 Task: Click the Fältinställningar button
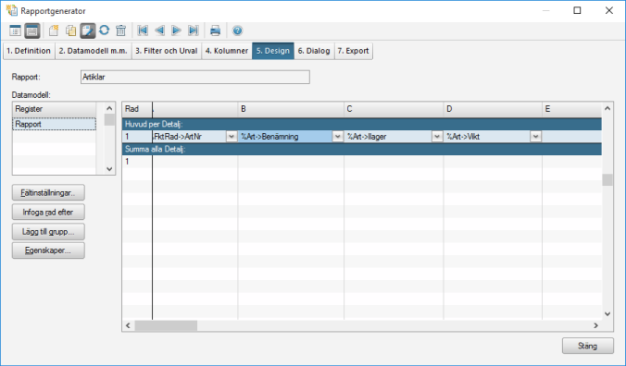point(48,193)
